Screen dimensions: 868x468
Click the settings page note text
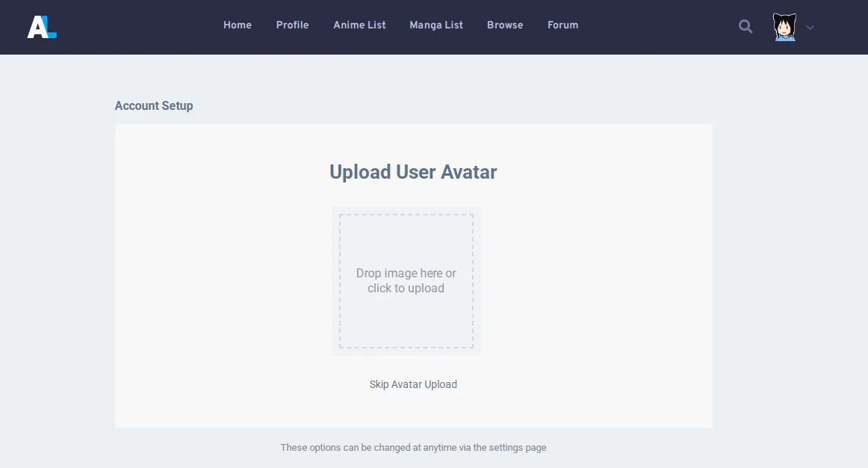coord(413,448)
